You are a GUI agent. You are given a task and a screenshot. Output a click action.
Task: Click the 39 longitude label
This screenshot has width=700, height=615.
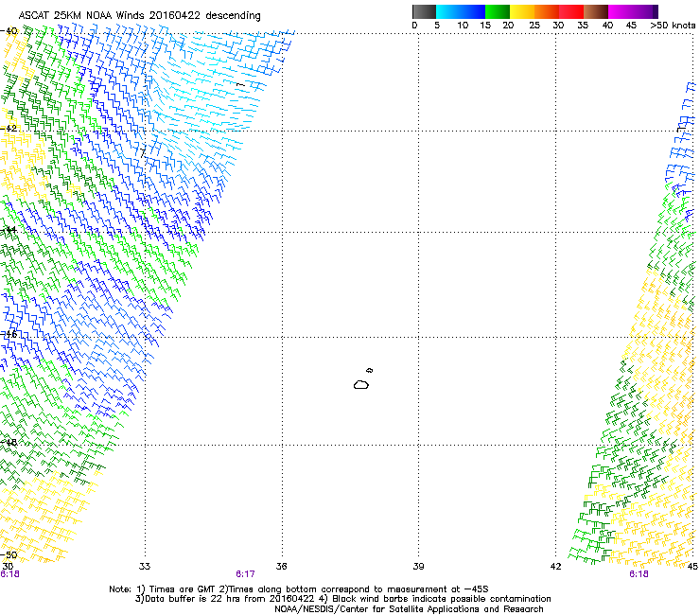click(x=418, y=567)
